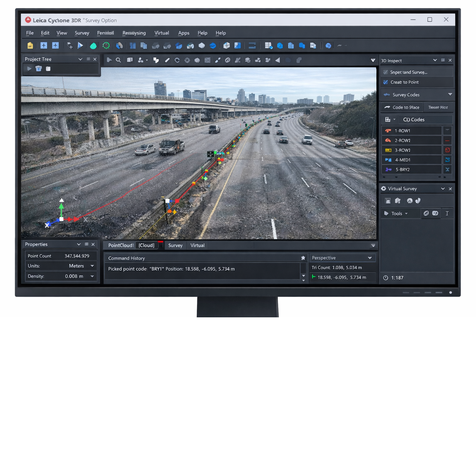Image resolution: width=476 pixels, height=476 pixels.
Task: Select the magnifier zoom tool above viewport
Action: click(118, 60)
